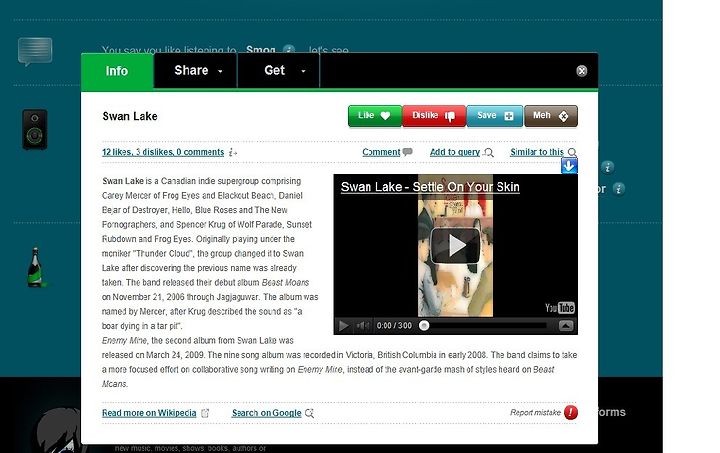Click the small play button in the player bar
Viewport: 720px width, 453px height.
pos(343,326)
